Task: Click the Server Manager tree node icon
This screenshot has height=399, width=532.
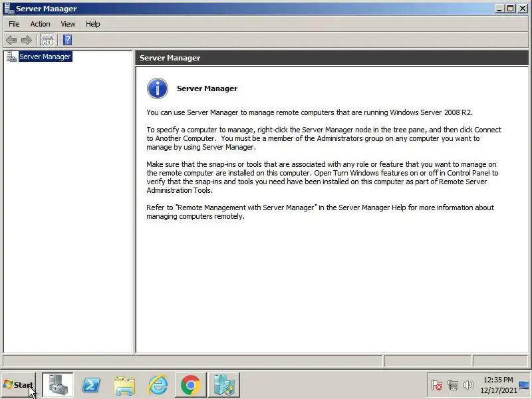Action: click(11, 57)
